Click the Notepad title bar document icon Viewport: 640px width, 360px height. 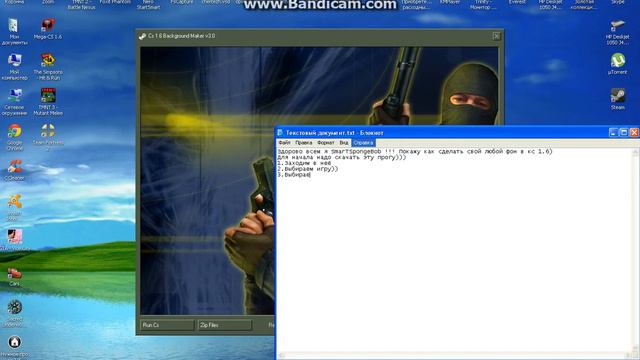280,133
